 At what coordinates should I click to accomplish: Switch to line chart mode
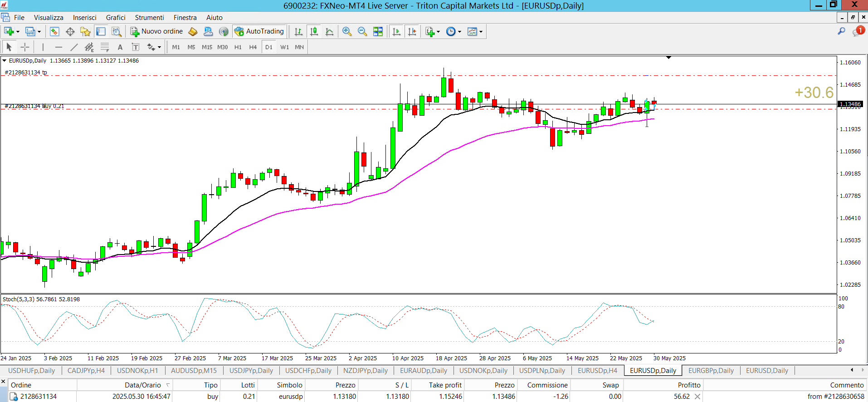click(x=330, y=31)
